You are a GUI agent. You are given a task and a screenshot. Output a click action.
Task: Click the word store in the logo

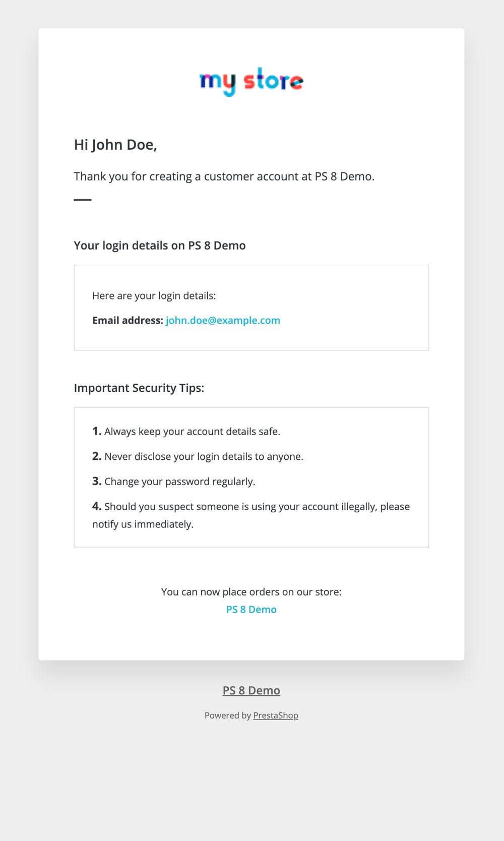pyautogui.click(x=274, y=81)
